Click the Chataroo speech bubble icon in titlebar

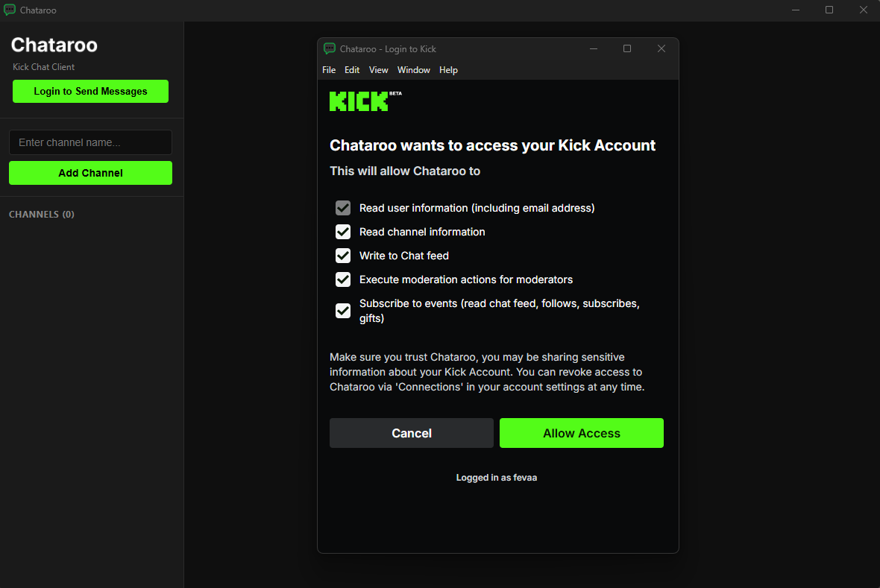pos(9,10)
